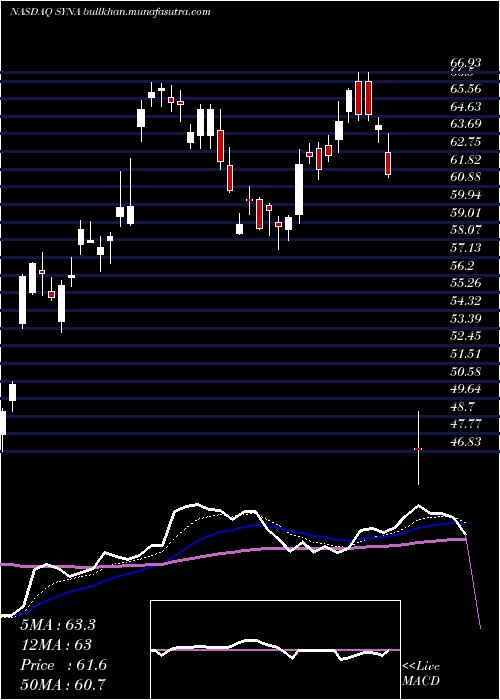Click the 59.01 price axis label

tap(466, 212)
